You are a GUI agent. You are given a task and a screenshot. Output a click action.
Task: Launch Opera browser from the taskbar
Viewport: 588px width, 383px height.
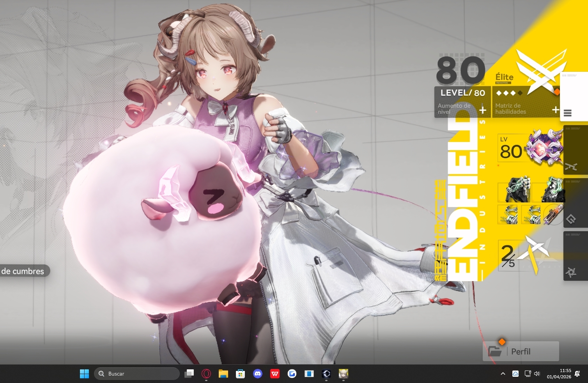[x=206, y=374]
